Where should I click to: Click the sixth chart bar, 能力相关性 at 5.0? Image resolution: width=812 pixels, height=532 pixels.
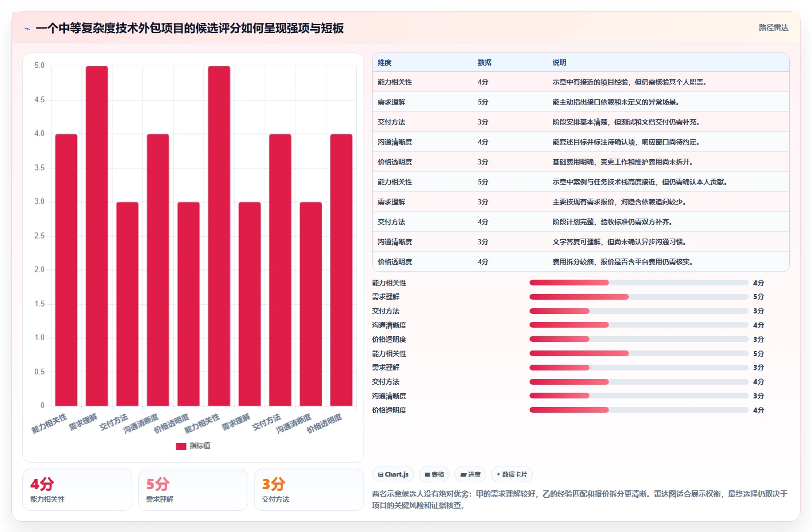tap(219, 236)
